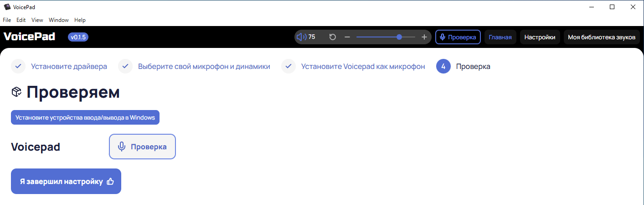This screenshot has height=205, width=644.
Task: Open Моя библиотека звуков
Action: coord(601,37)
